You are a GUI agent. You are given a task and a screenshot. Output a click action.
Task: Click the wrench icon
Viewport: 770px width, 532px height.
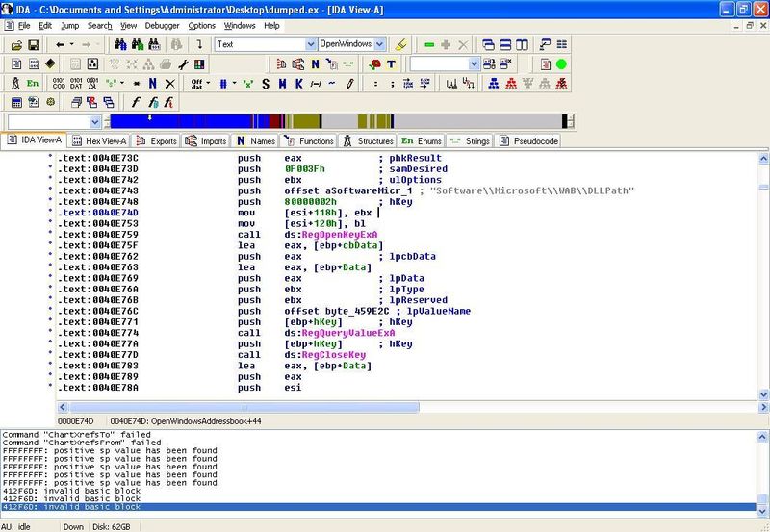tap(183, 64)
